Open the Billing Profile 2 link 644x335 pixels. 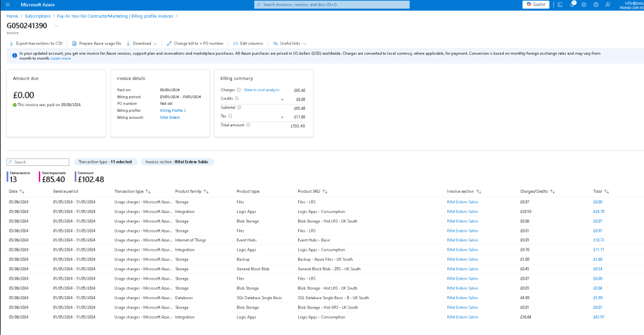tap(173, 111)
